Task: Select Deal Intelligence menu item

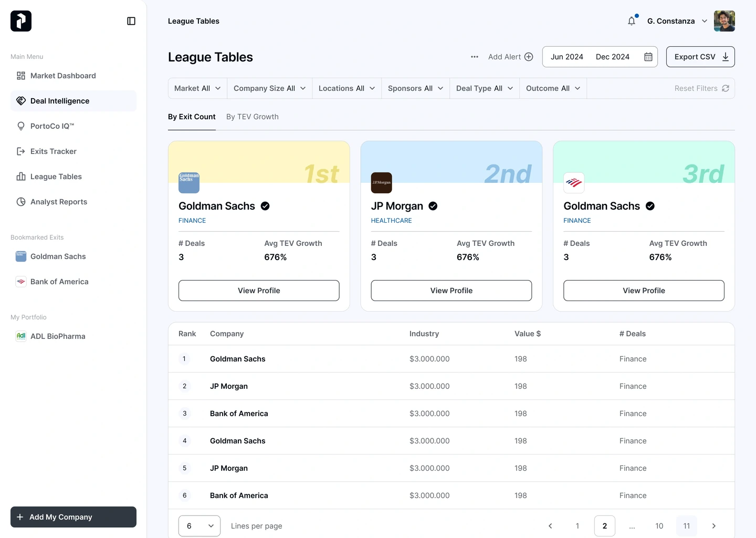Action: [73, 101]
